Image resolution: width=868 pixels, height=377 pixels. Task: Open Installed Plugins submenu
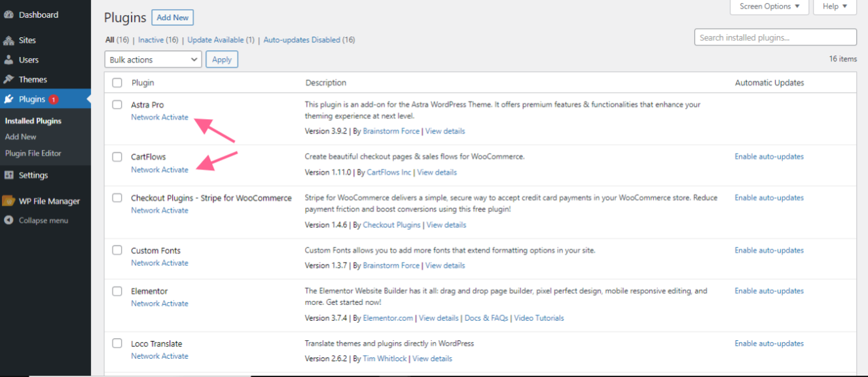coord(33,121)
